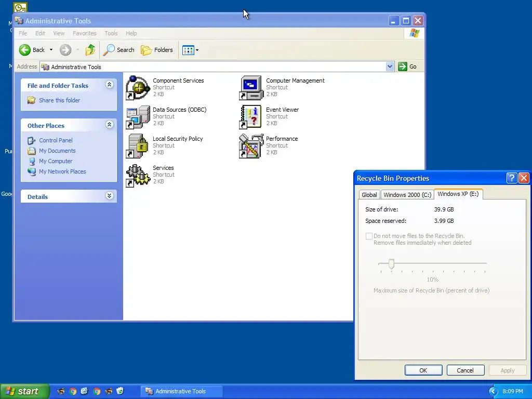Click Cancel in Recycle Bin Properties
Viewport: 532px width, 399px height.
(x=465, y=370)
